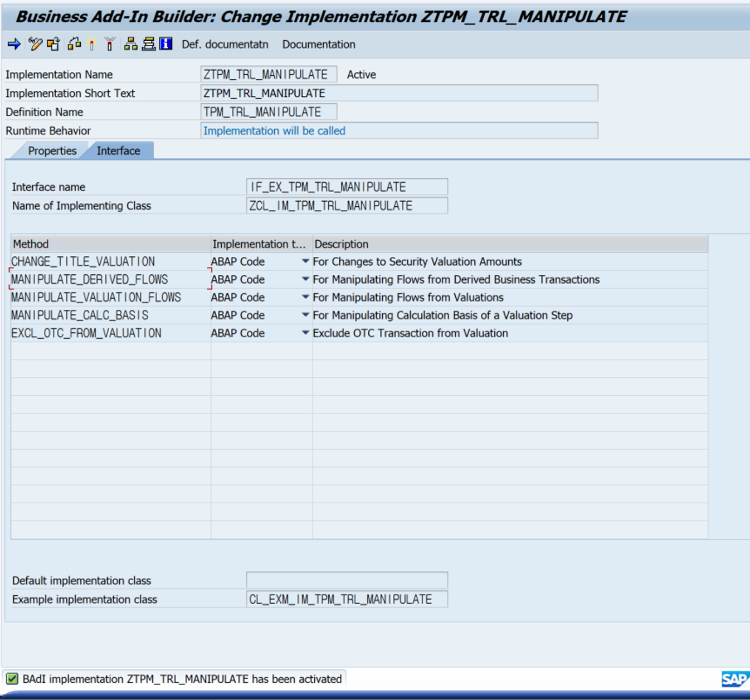Expand implementation type dropdown for MANIPULATE_DERIVED_FLOWS
The height and width of the screenshot is (700, 750).
(x=305, y=279)
